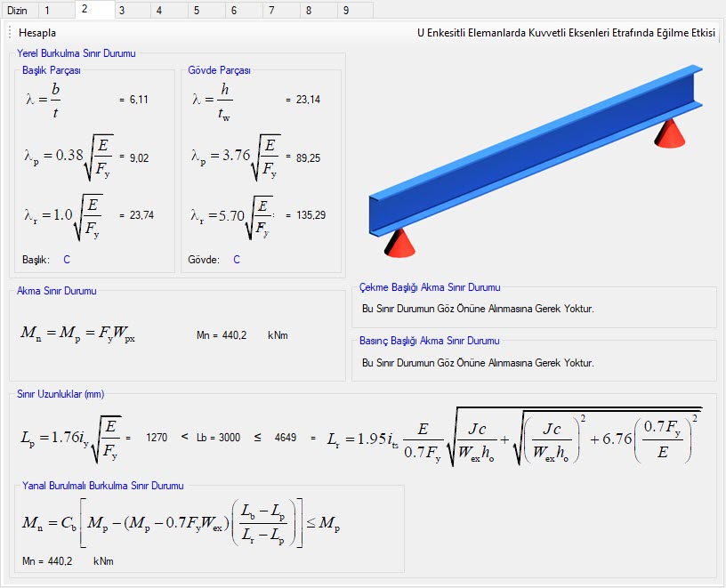Click the note under Basınç Başlığı Akma
The image size is (726, 588).
478,363
